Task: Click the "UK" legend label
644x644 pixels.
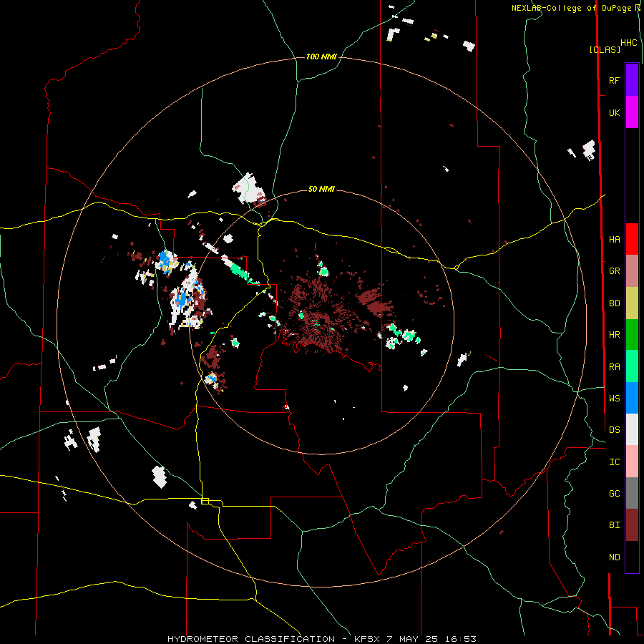Action: 614,112
